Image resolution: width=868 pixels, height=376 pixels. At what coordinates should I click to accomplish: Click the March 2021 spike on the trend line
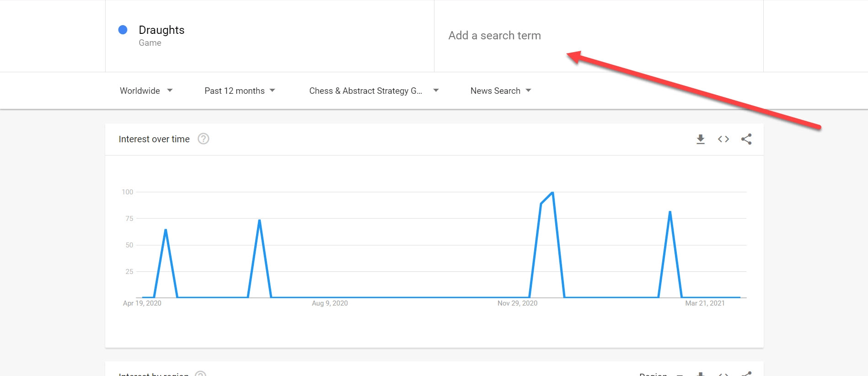tap(670, 211)
